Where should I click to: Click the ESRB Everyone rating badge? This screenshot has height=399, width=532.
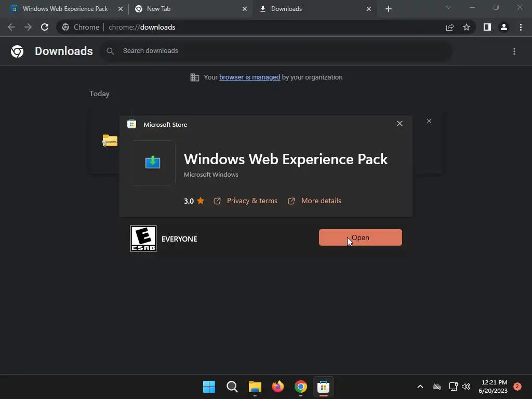(143, 238)
